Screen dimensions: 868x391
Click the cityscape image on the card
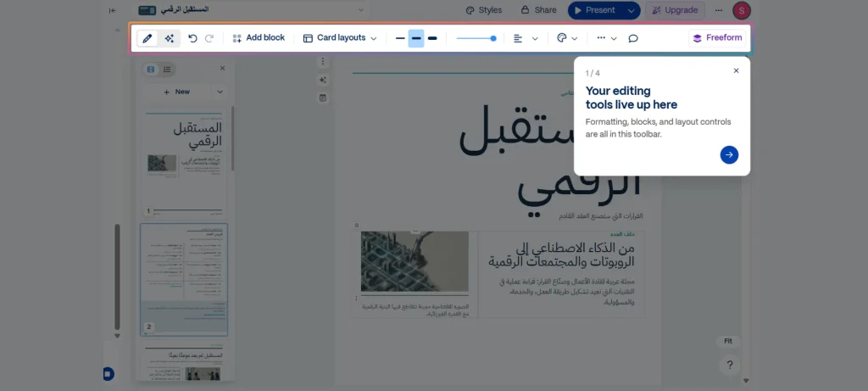pyautogui.click(x=415, y=261)
